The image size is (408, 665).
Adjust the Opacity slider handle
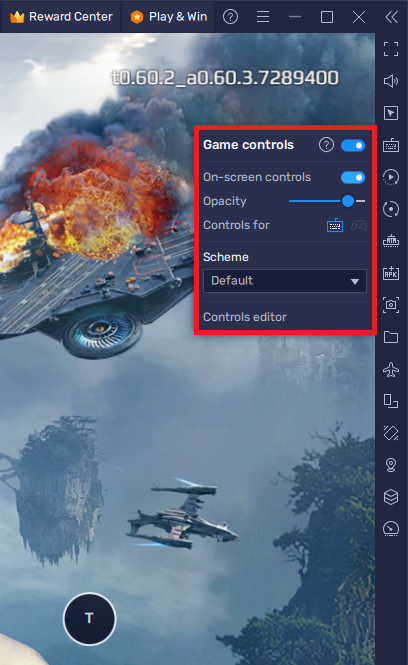348,201
